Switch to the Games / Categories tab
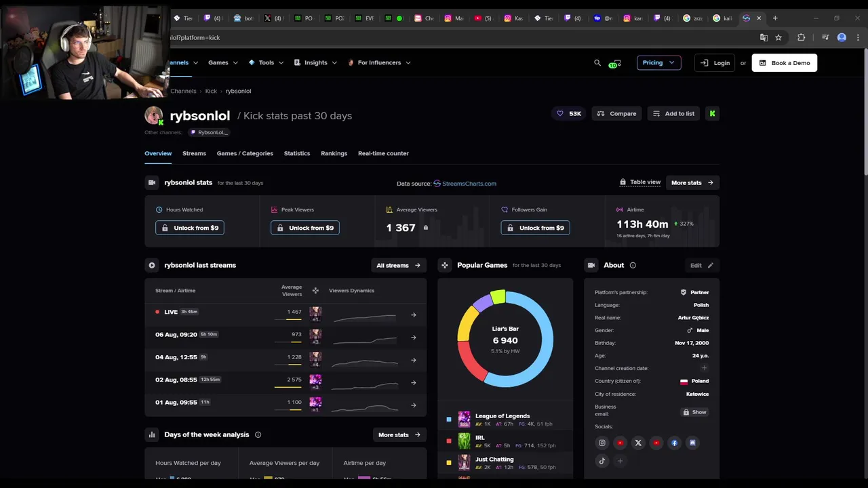 [x=245, y=153]
